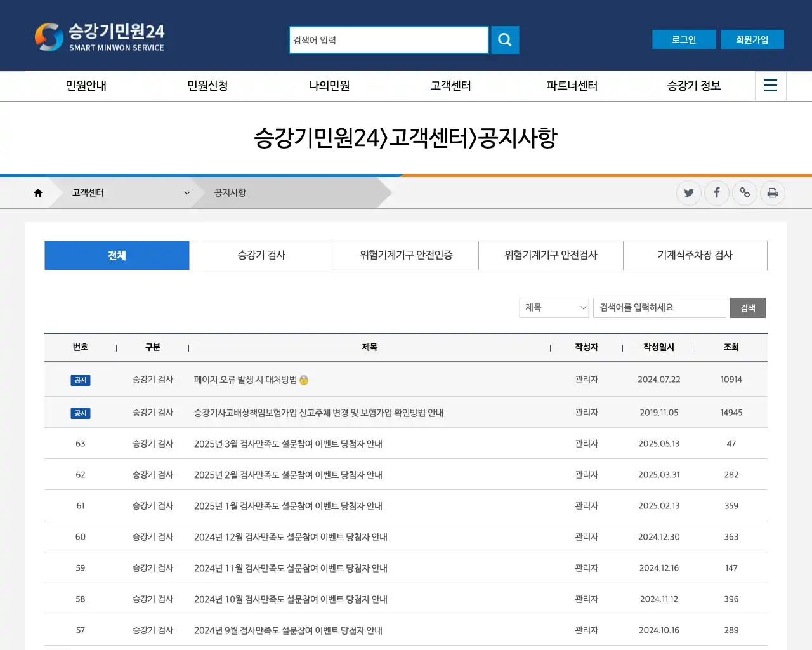Click view count 10914
The image size is (812, 650).
coord(731,380)
